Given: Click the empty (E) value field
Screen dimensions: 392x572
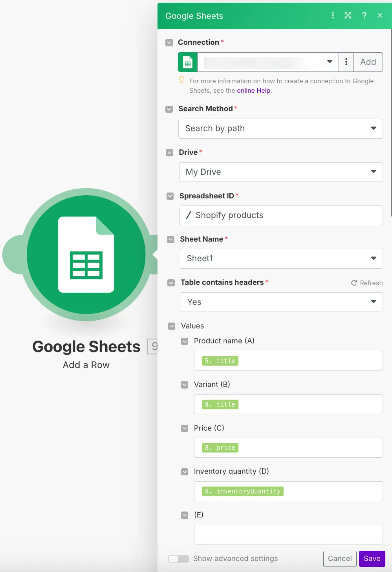Looking at the screenshot, I should coord(288,535).
